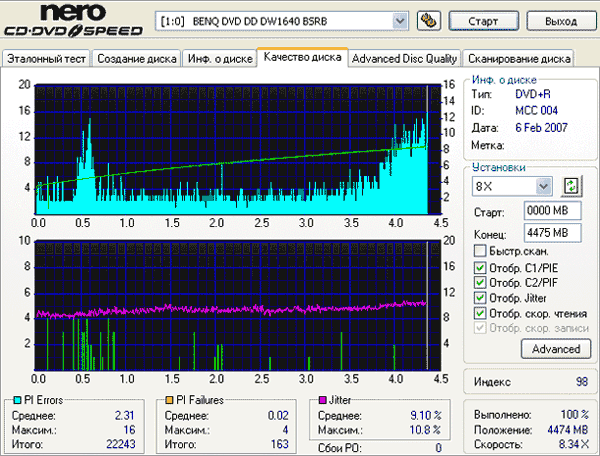Click the Выход button to exit
The width and height of the screenshot is (600, 456).
(x=554, y=20)
